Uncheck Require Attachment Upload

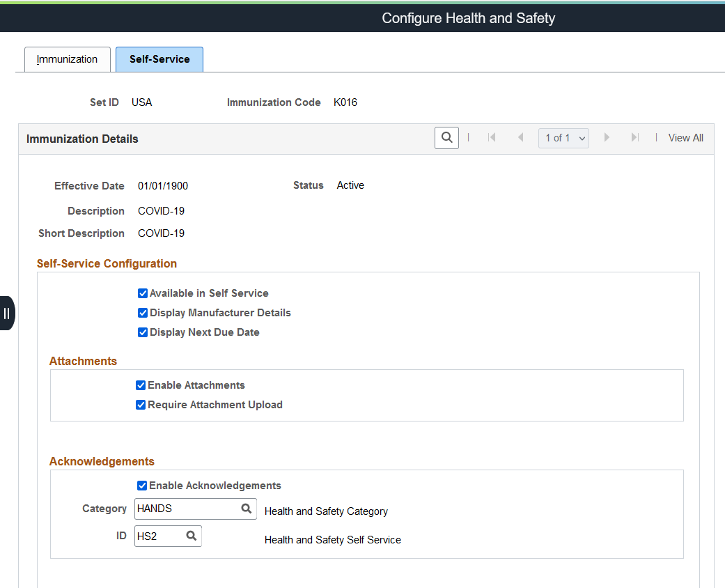coord(141,405)
